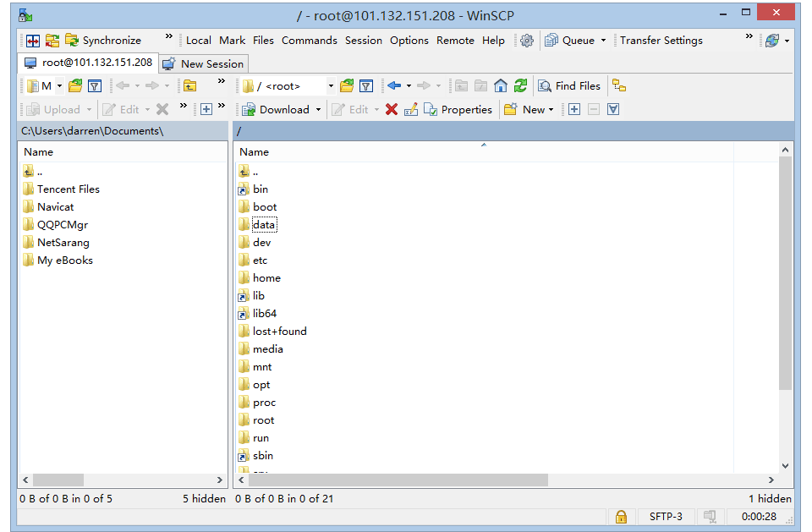Toggle the remote directory tree icon

coord(619,86)
